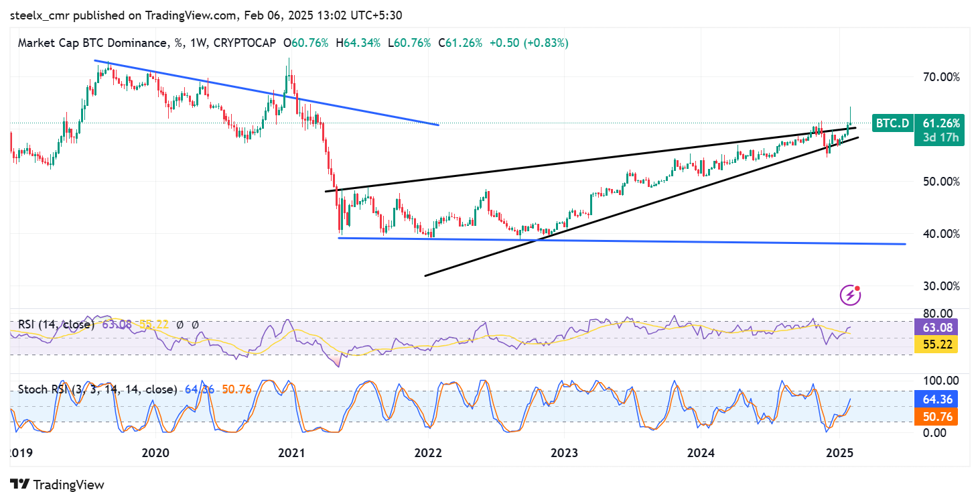
Task: Click the 80.00 RSI axis label
Action: tap(938, 313)
